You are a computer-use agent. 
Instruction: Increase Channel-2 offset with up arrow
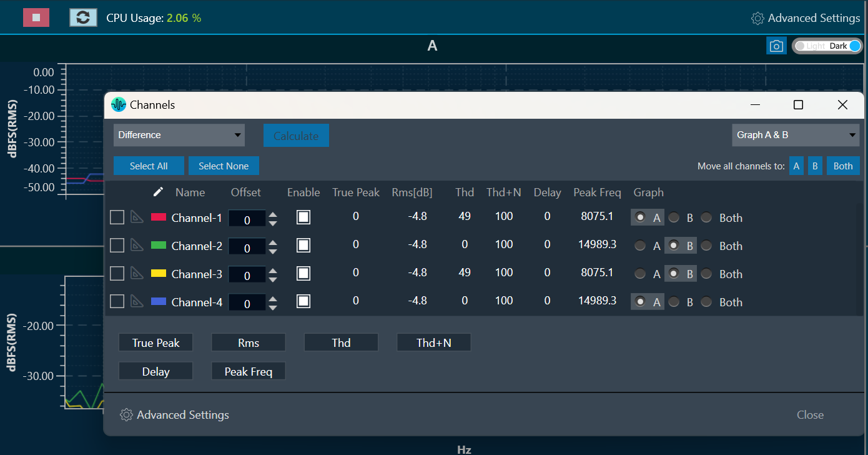click(273, 242)
